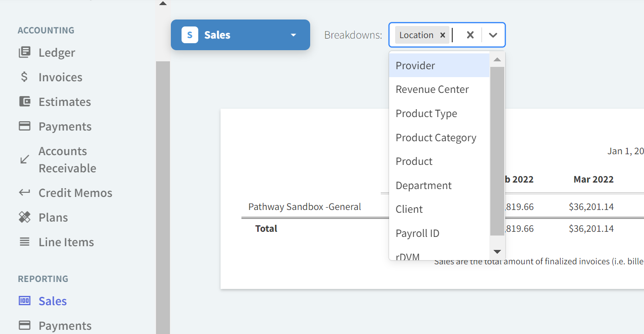644x334 pixels.
Task: Click the Plans bandage icon
Action: (x=25, y=217)
